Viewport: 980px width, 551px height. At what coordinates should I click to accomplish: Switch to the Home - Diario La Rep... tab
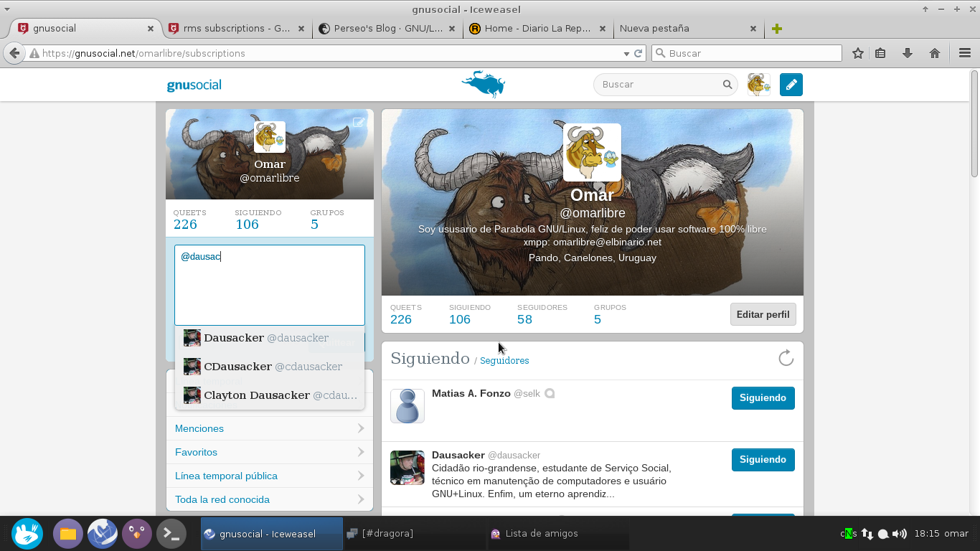click(x=537, y=29)
